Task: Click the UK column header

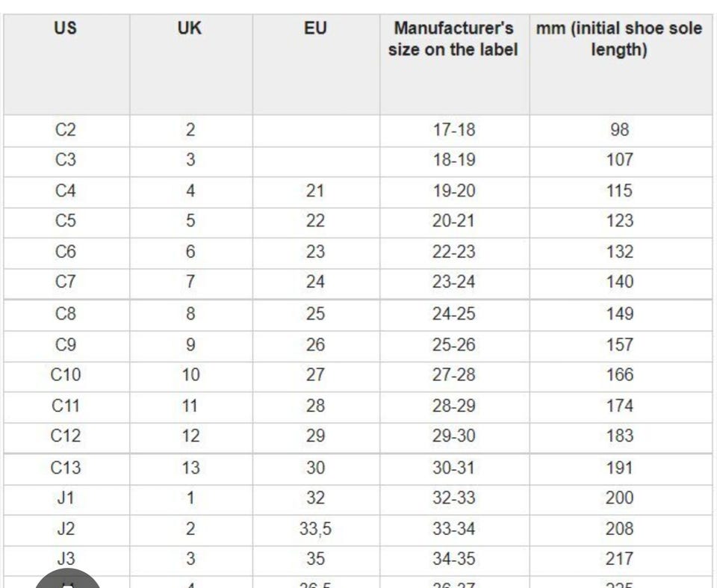Action: pos(189,28)
